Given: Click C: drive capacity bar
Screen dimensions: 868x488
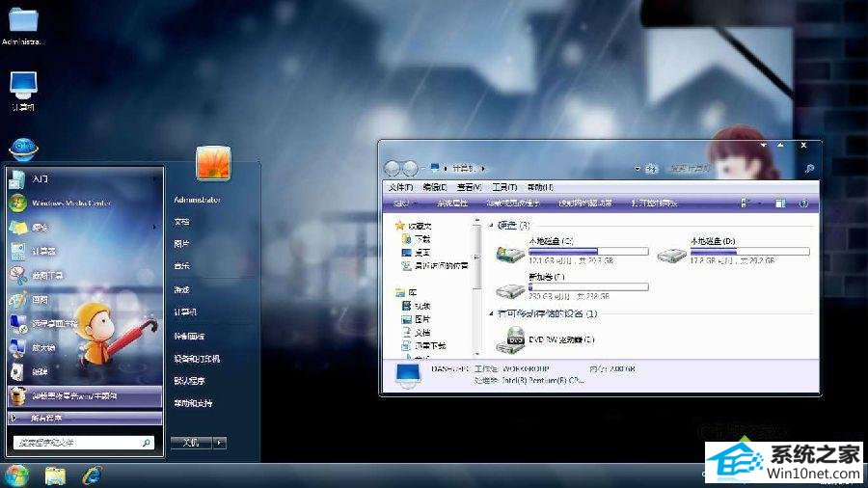Looking at the screenshot, I should coord(588,251).
